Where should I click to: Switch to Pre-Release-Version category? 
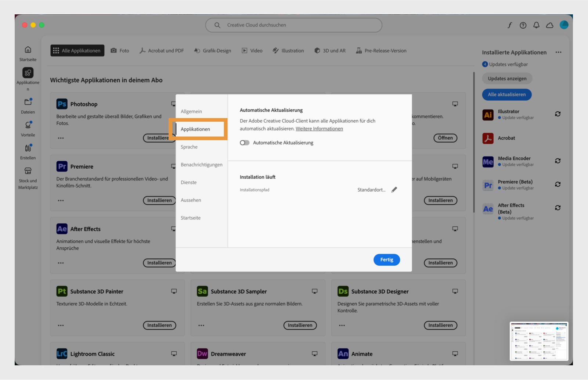(381, 51)
